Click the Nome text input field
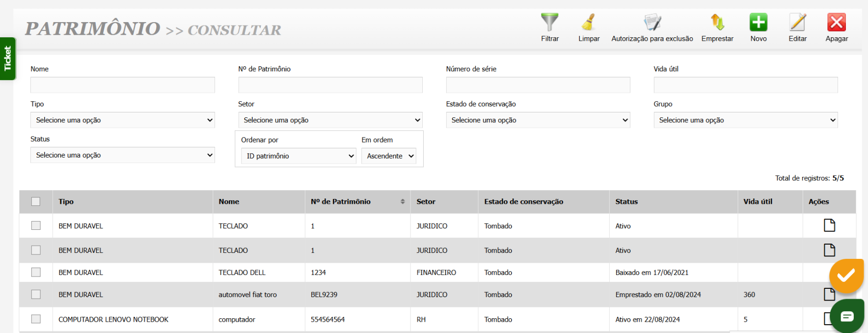Screen dimensions: 868x333 (122, 85)
